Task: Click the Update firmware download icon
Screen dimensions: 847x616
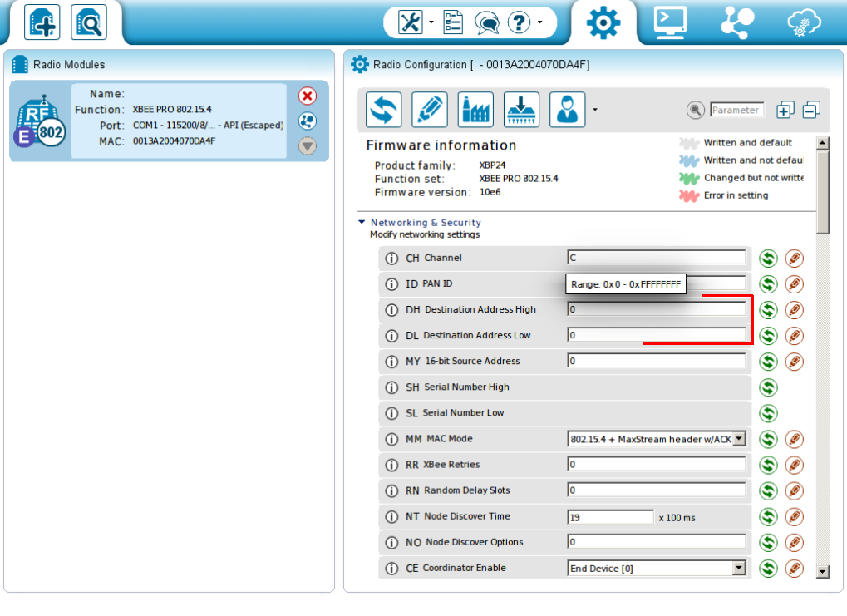Action: (521, 110)
